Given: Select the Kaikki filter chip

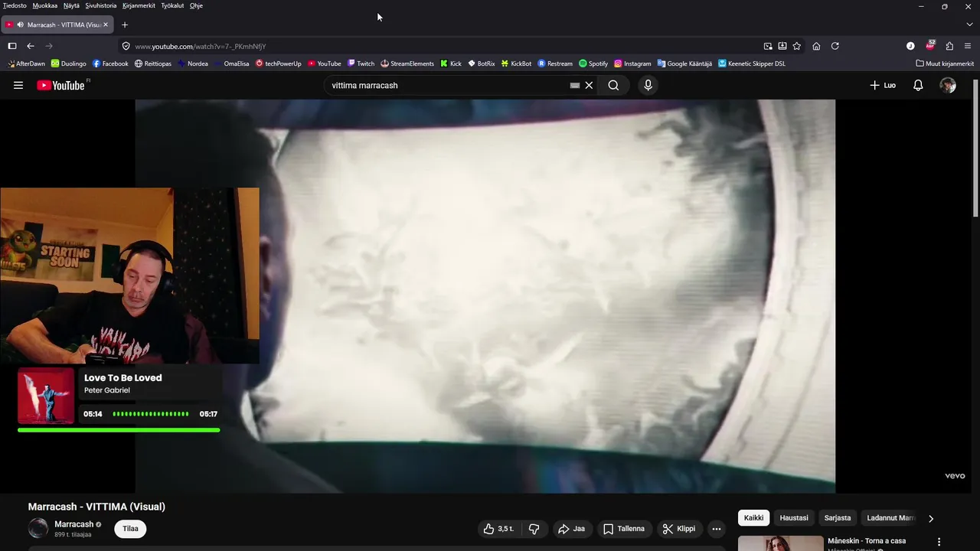Looking at the screenshot, I should pyautogui.click(x=753, y=518).
